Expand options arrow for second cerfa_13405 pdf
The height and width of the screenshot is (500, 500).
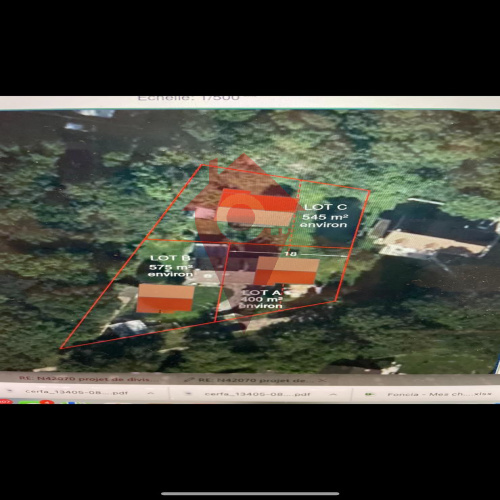(x=333, y=394)
